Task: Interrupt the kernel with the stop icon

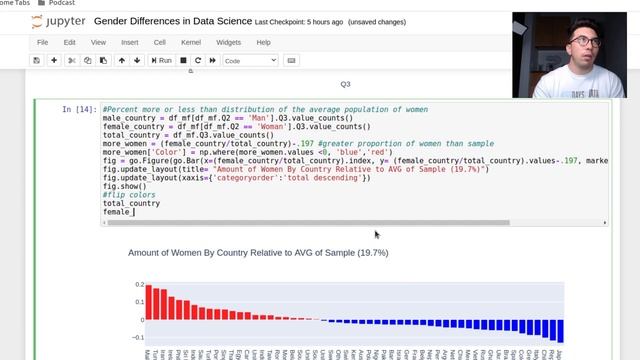Action: tap(183, 60)
